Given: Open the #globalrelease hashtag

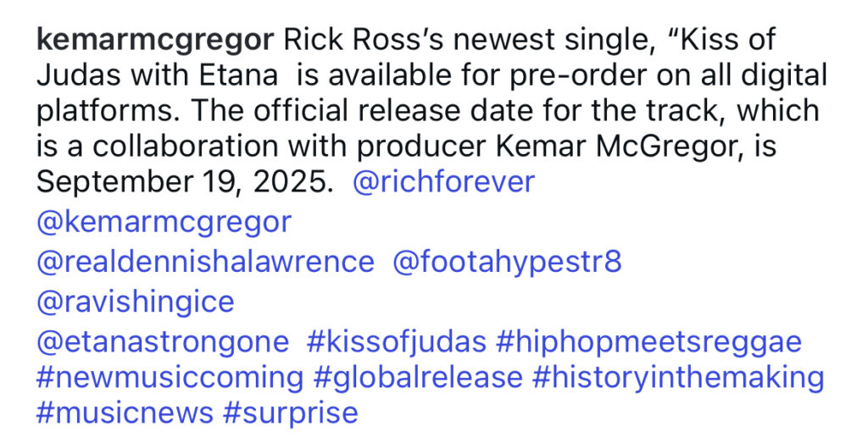Looking at the screenshot, I should (418, 379).
